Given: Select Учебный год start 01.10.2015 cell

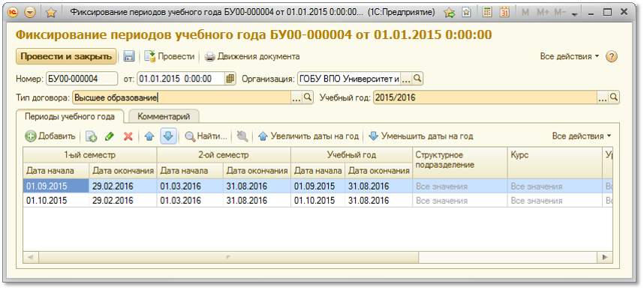Looking at the screenshot, I should pyautogui.click(x=318, y=201).
